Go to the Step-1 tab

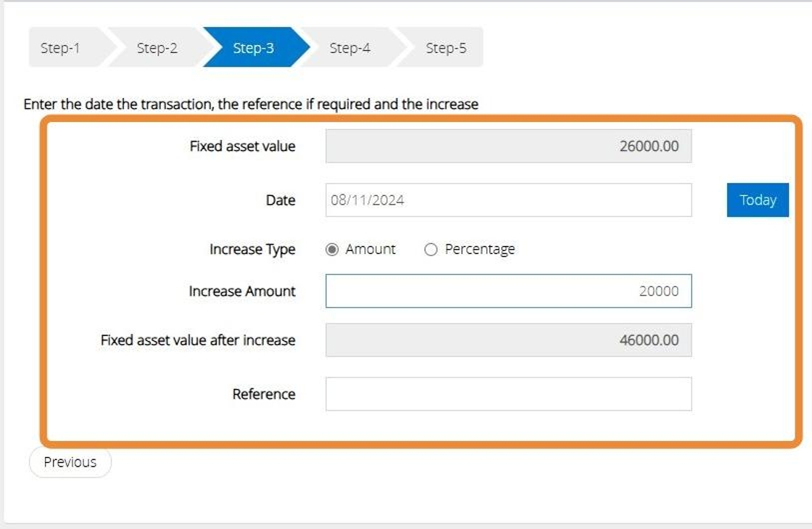60,48
